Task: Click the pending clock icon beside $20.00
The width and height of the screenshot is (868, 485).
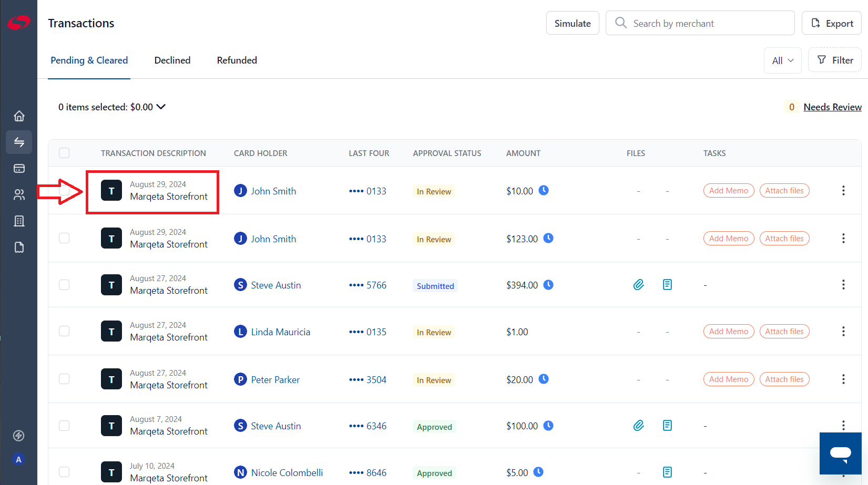Action: [x=544, y=379]
